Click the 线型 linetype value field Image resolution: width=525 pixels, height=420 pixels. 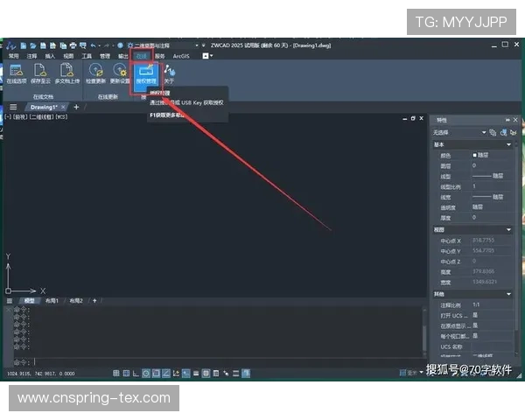(491, 176)
